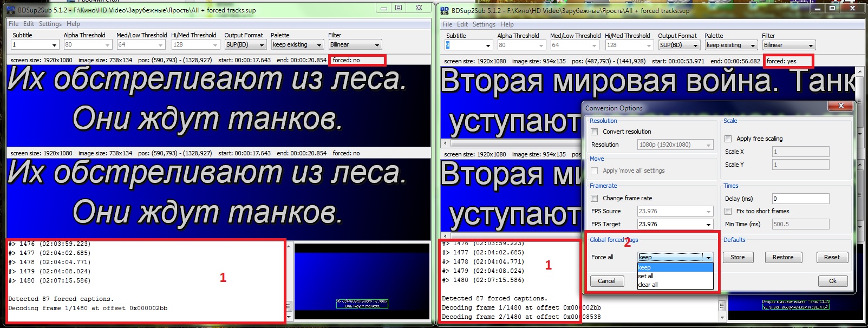Open File menu in left window
The image size is (868, 328).
14,24
